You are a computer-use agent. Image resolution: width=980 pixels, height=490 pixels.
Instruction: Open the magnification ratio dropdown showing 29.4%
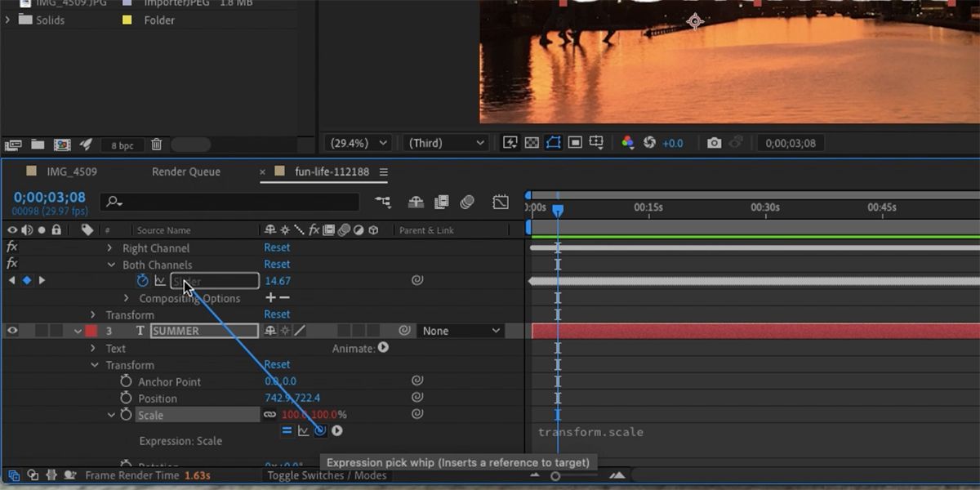coord(357,142)
